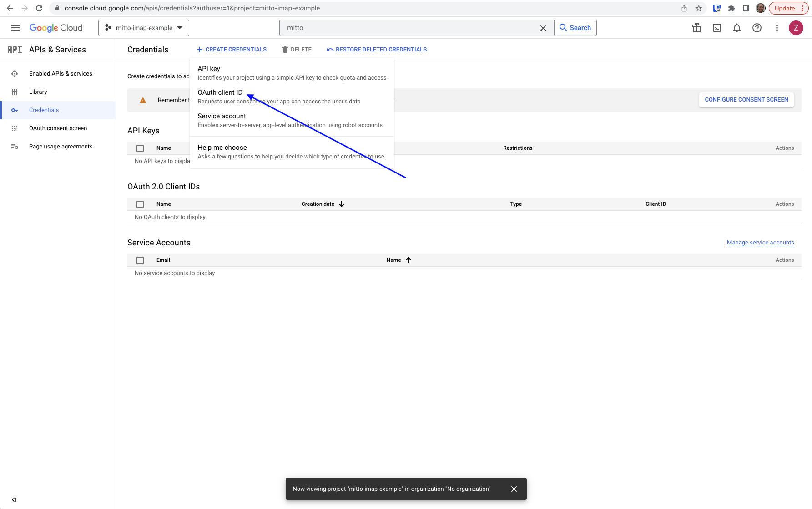The width and height of the screenshot is (812, 509).
Task: Open the main navigation hamburger menu
Action: (x=15, y=28)
